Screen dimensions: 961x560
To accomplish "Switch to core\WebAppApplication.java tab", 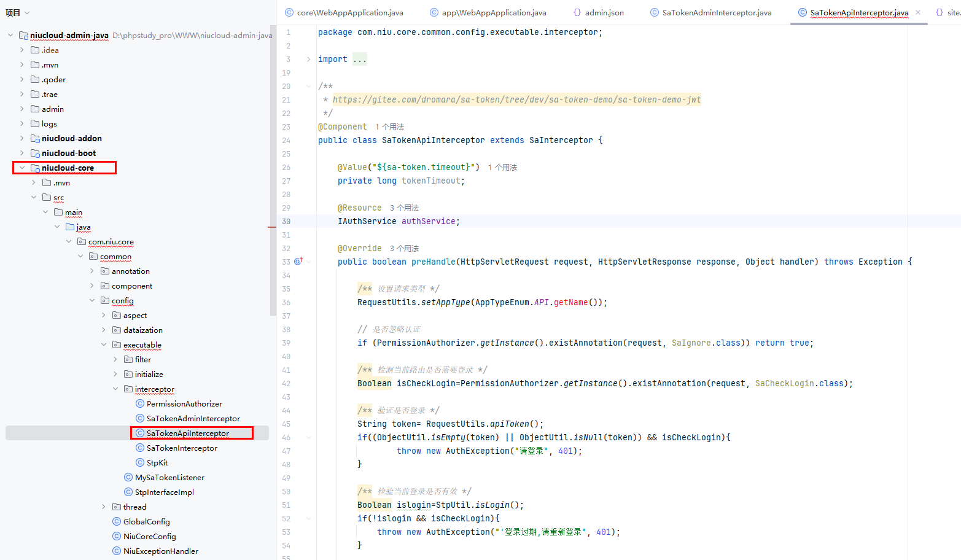I will pos(350,12).
